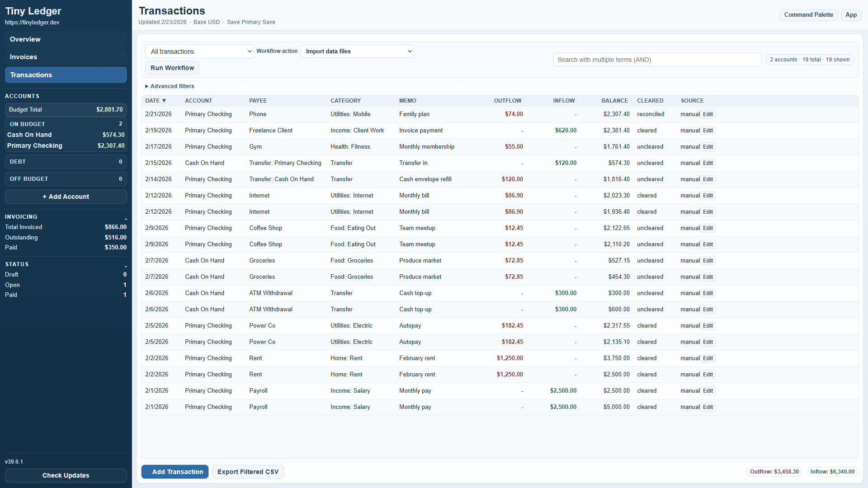The height and width of the screenshot is (488, 868).
Task: Click inside the search terms field
Action: pos(657,59)
